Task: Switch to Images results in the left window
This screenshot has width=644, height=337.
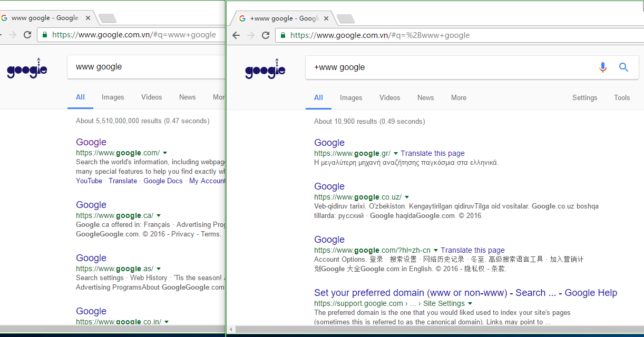Action: (113, 97)
